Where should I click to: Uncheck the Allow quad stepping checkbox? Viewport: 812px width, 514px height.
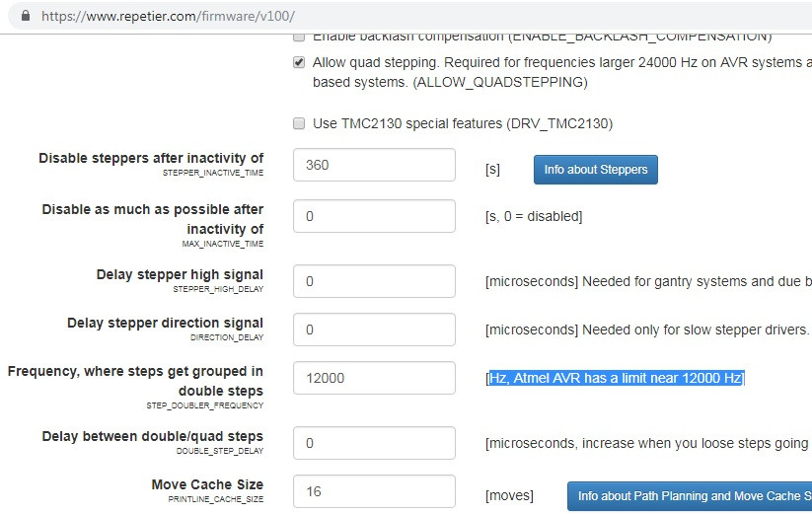299,62
